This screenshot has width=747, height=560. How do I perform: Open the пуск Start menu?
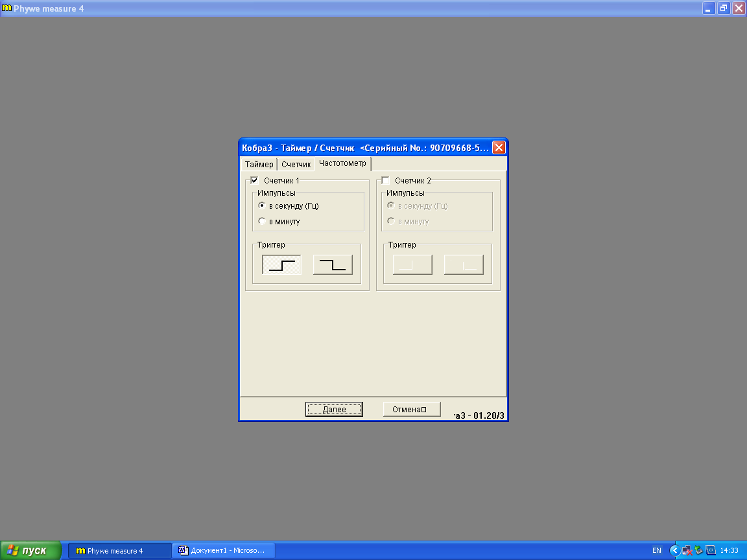[31, 550]
